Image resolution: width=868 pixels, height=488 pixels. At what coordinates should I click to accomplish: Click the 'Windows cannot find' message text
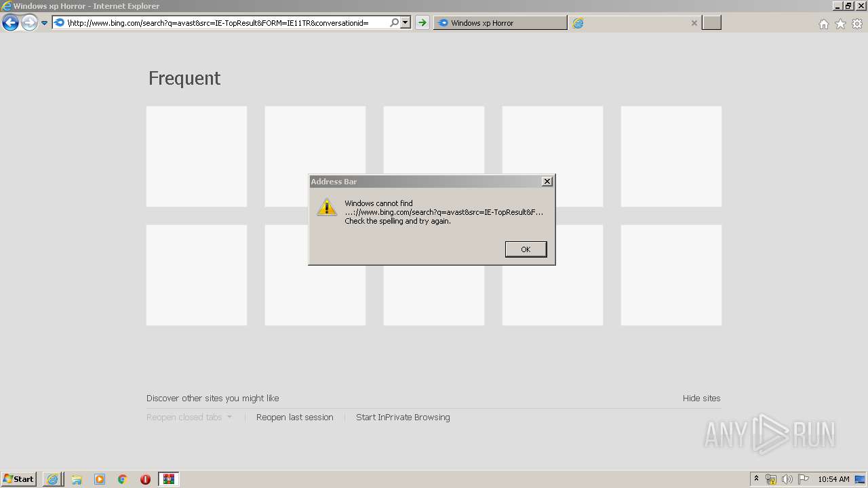coord(378,203)
